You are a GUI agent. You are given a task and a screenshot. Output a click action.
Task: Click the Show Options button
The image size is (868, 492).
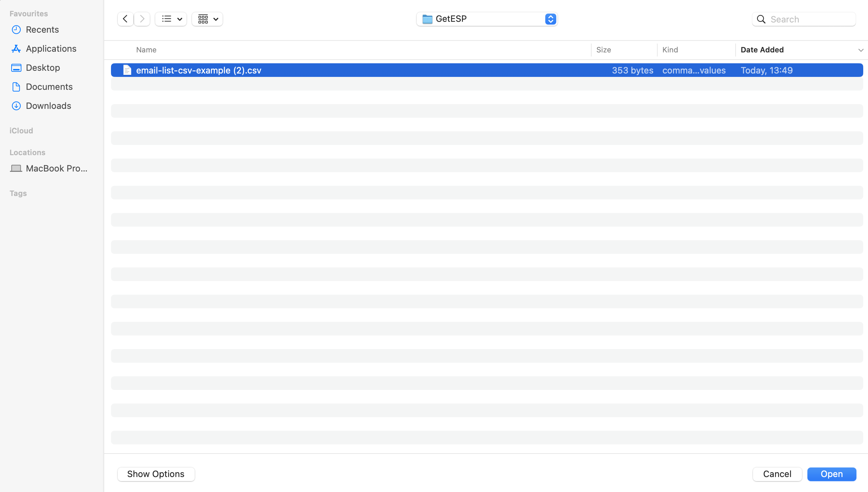156,474
